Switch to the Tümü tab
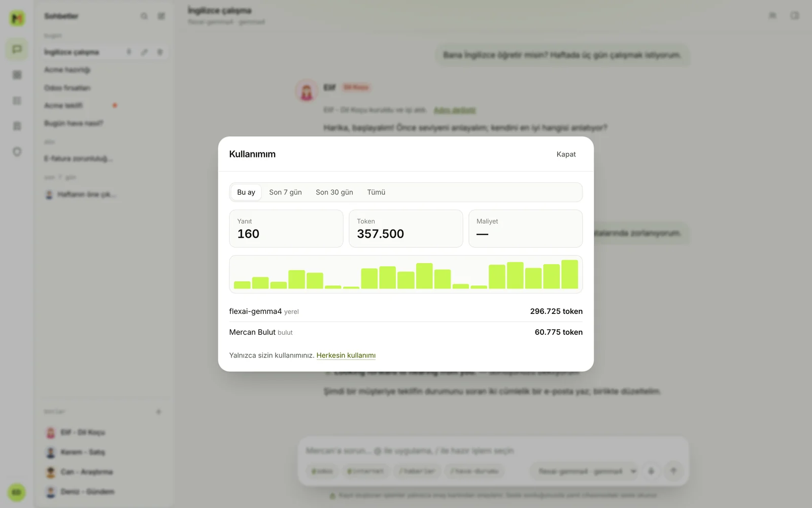 (376, 193)
